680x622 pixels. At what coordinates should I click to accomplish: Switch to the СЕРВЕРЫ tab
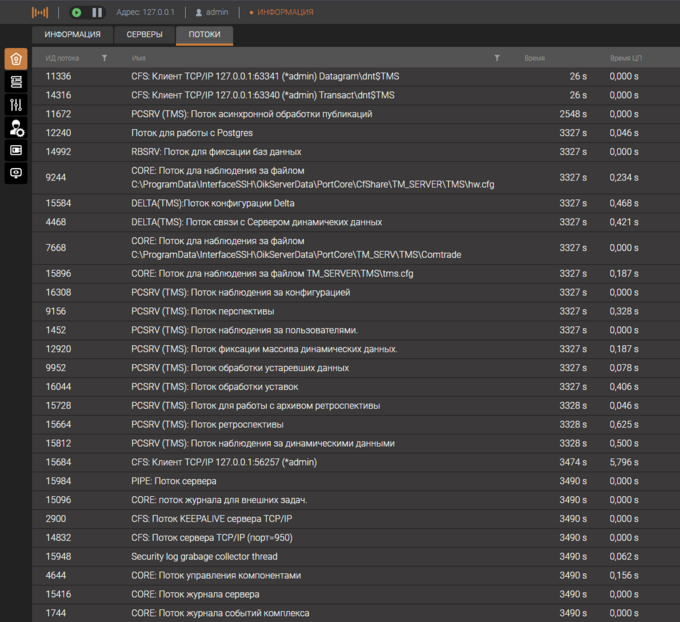(x=145, y=34)
